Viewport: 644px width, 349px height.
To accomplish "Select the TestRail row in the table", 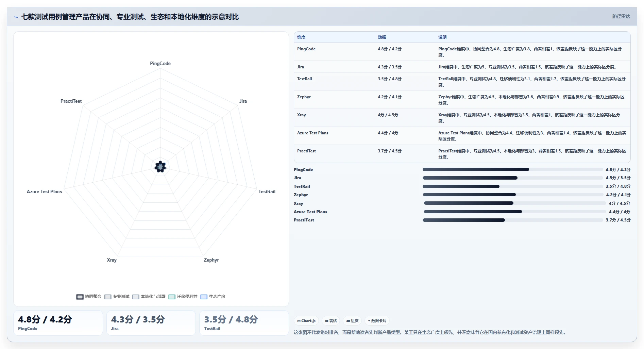I will point(462,82).
